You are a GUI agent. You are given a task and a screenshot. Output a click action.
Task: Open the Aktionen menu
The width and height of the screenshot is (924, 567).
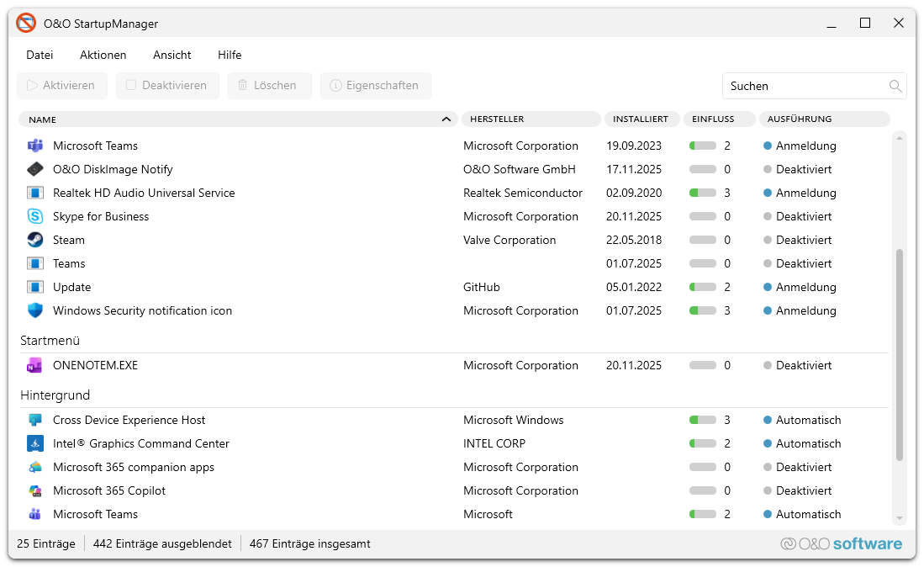(x=103, y=55)
